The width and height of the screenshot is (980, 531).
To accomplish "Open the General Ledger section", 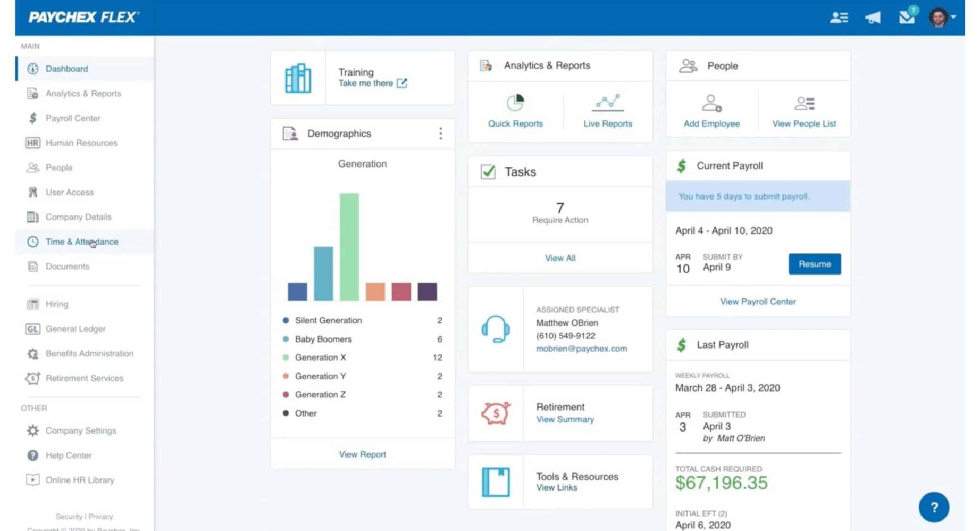I will [75, 329].
